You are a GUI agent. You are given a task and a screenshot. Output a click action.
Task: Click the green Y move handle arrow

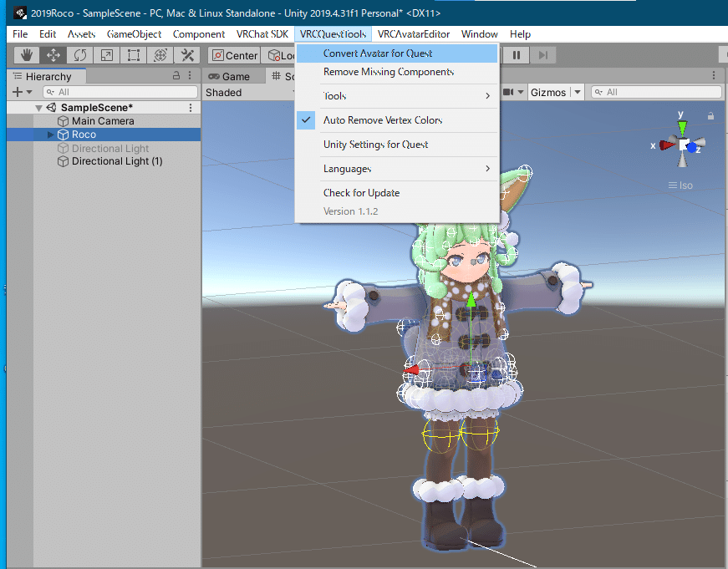(x=471, y=300)
